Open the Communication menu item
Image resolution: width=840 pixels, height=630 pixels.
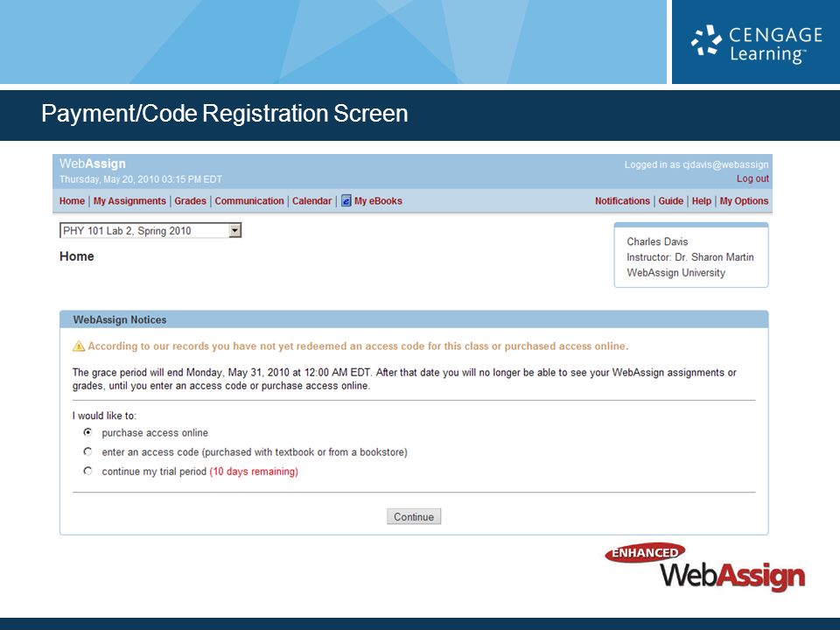pos(249,201)
